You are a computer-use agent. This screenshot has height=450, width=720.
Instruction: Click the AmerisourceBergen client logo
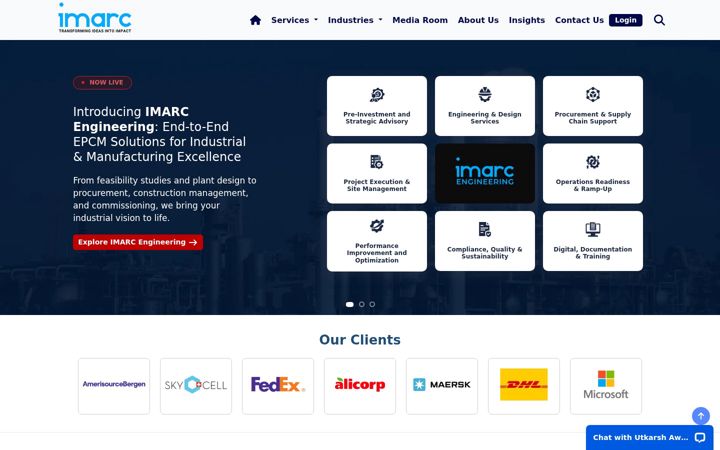(x=114, y=386)
